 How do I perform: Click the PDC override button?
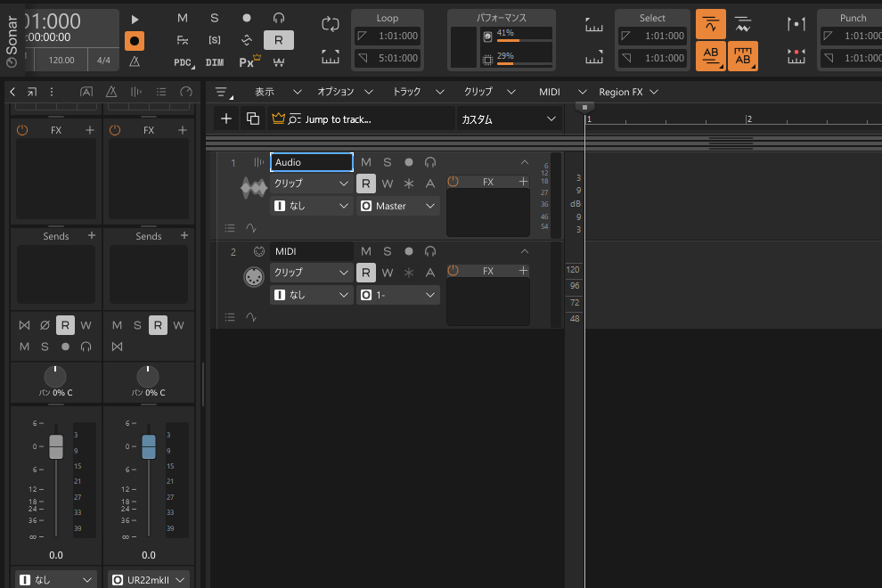[x=184, y=62]
